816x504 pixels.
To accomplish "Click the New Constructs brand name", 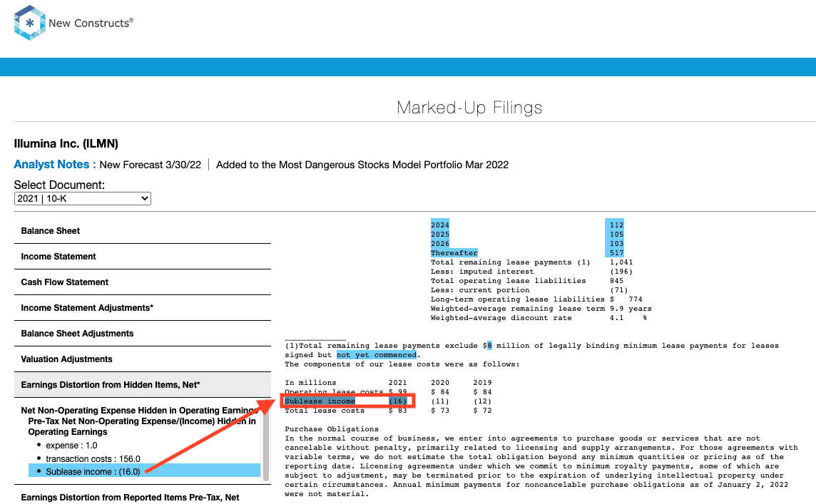I will click(x=91, y=23).
